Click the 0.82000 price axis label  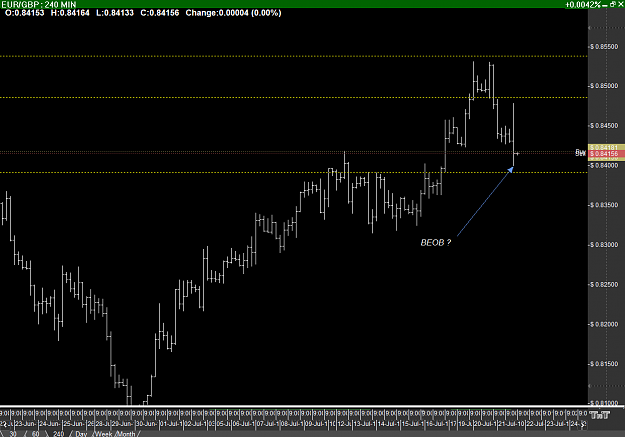[x=604, y=324]
